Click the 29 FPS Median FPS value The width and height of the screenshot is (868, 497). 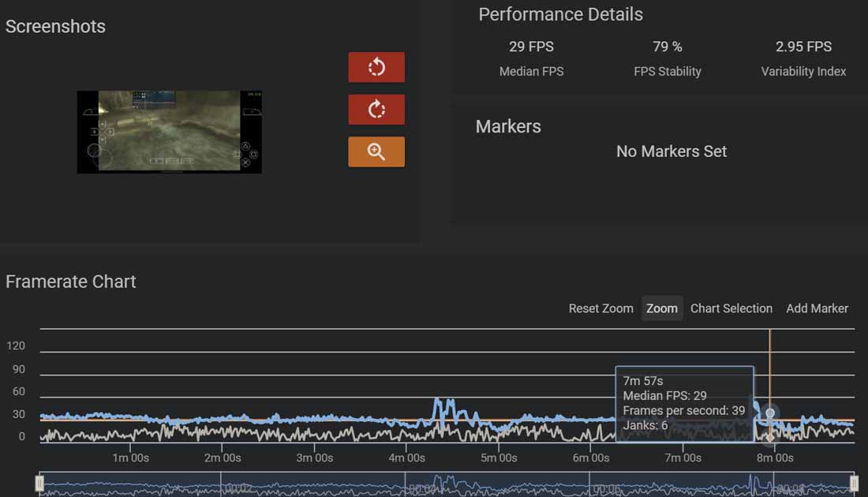tap(531, 47)
